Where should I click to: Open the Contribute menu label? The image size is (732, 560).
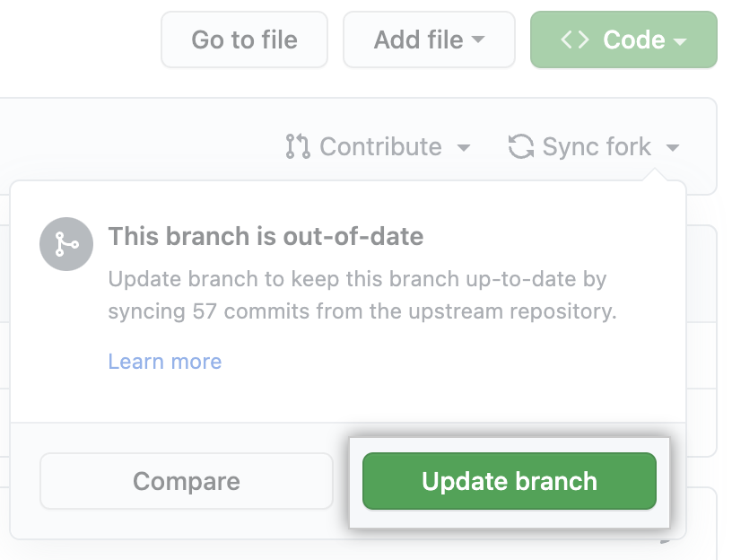click(380, 146)
